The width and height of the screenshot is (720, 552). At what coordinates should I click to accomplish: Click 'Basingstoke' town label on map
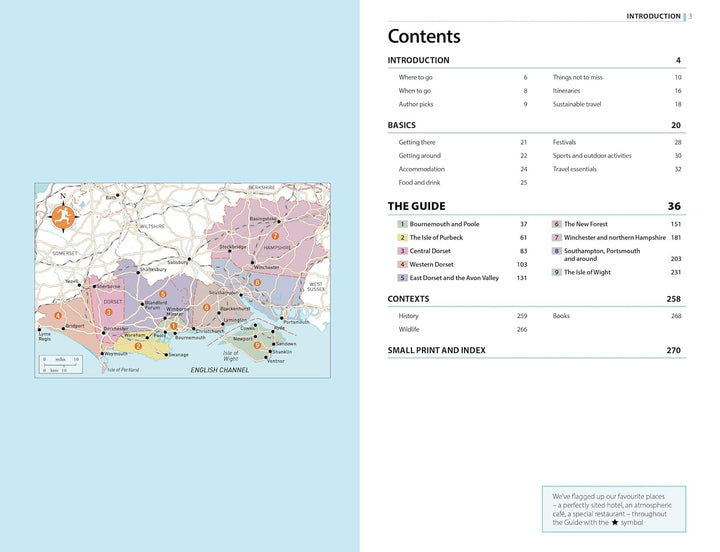point(263,219)
